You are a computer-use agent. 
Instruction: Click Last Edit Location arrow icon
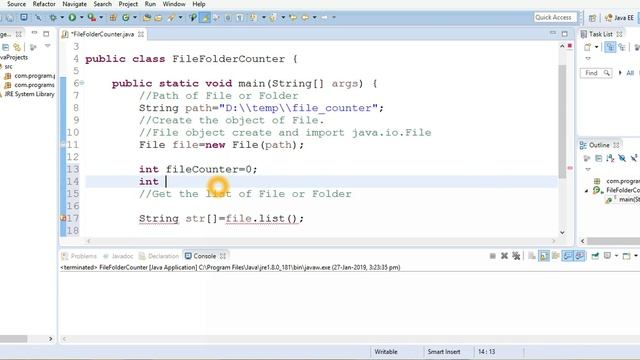[x=292, y=18]
